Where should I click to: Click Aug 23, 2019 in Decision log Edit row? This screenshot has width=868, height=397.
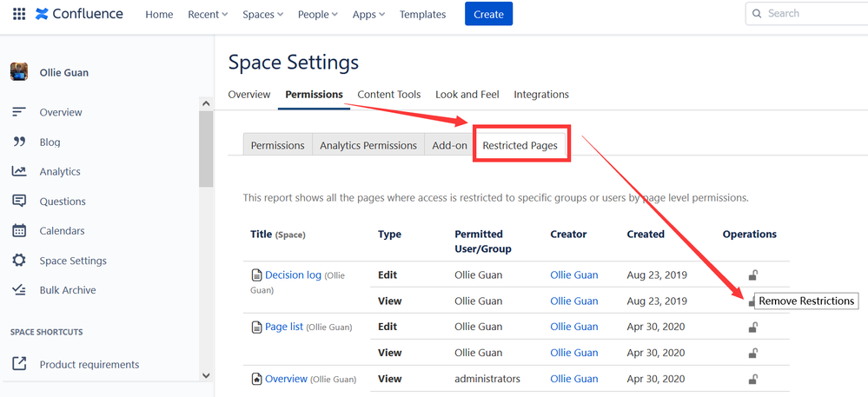coord(656,275)
